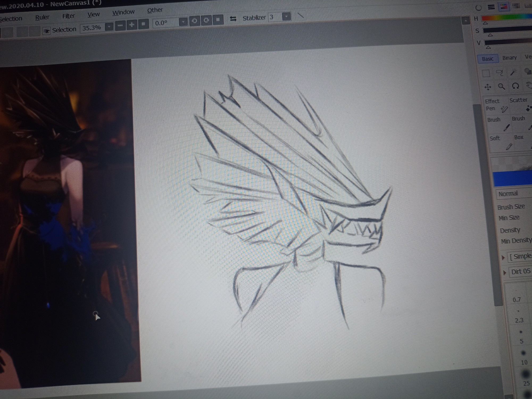Screen dimensions: 532x399
Task: Reset zoom with the square button
Action: click(x=143, y=24)
